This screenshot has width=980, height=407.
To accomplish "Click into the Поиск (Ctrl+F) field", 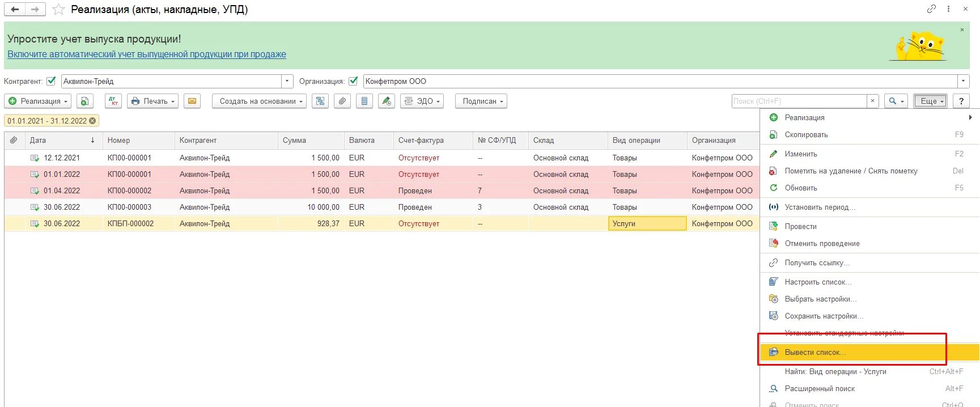I will click(799, 101).
